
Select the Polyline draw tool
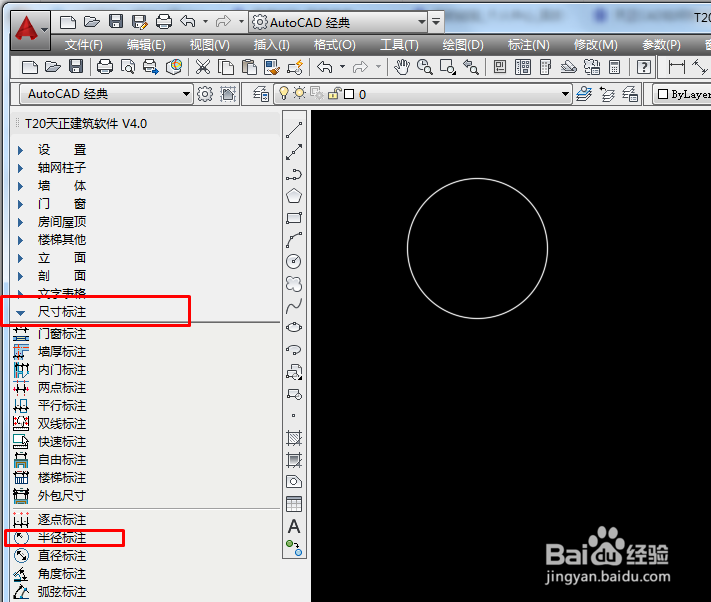(294, 174)
